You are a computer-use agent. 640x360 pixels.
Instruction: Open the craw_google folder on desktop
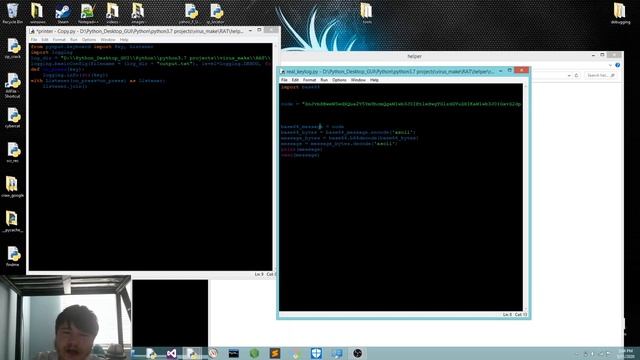[x=13, y=187]
